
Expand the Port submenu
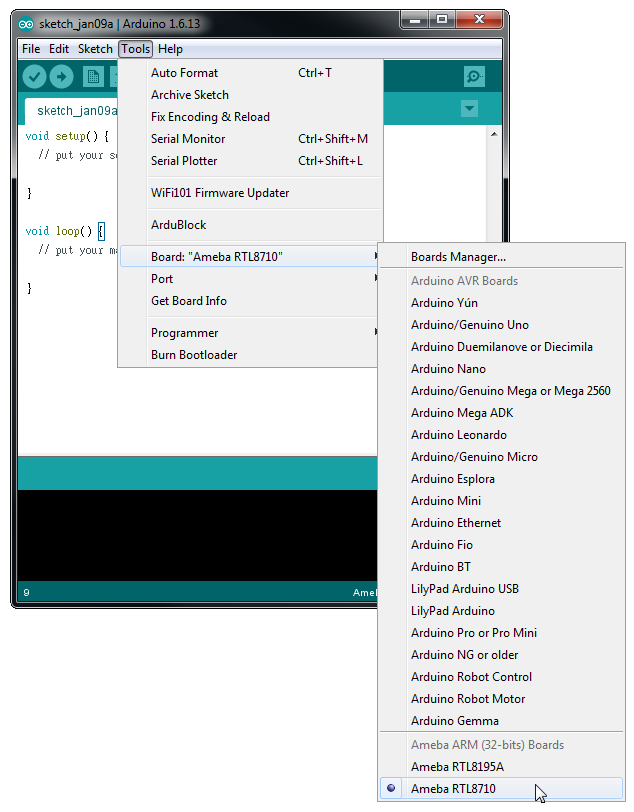[x=249, y=279]
